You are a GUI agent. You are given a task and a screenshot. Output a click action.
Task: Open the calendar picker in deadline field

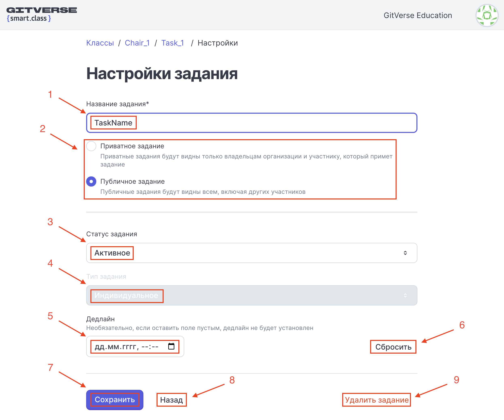pos(171,346)
